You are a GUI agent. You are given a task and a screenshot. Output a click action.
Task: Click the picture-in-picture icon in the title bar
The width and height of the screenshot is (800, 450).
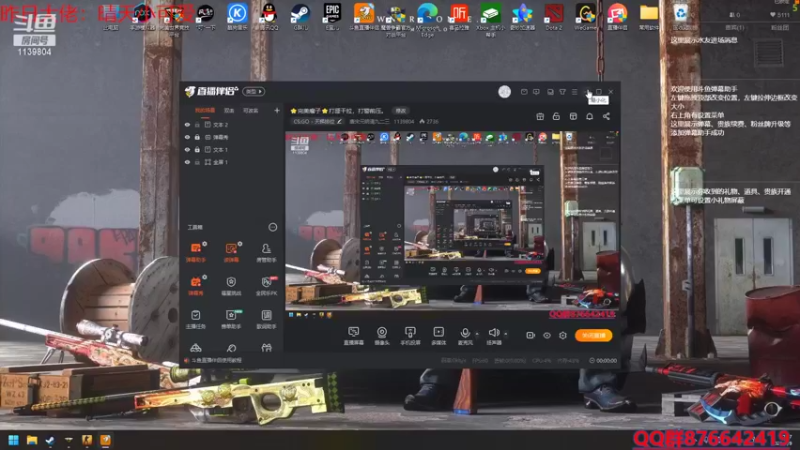pyautogui.click(x=550, y=92)
